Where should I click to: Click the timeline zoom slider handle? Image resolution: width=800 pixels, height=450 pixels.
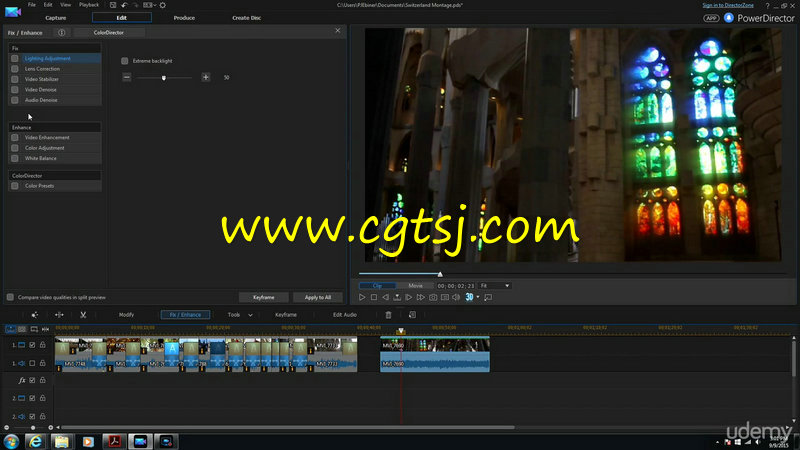33,428
